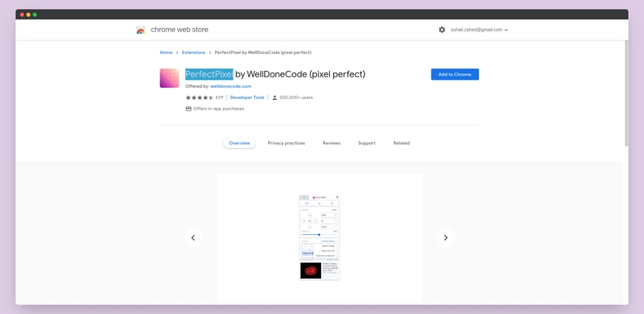644x314 pixels.
Task: Click the Add to Chrome button
Action: 455,74
